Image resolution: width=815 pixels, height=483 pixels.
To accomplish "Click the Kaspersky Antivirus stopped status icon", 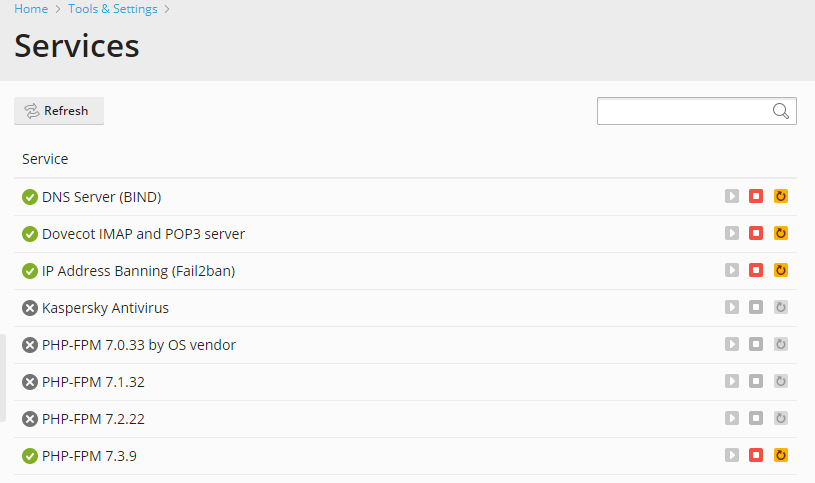I will (x=30, y=308).
